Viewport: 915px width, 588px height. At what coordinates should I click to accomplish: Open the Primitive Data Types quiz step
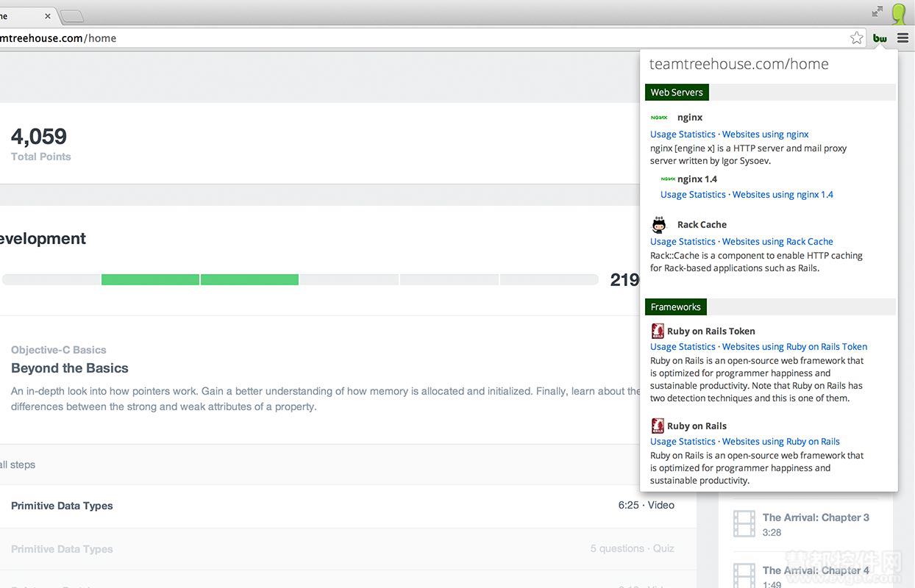click(x=62, y=549)
